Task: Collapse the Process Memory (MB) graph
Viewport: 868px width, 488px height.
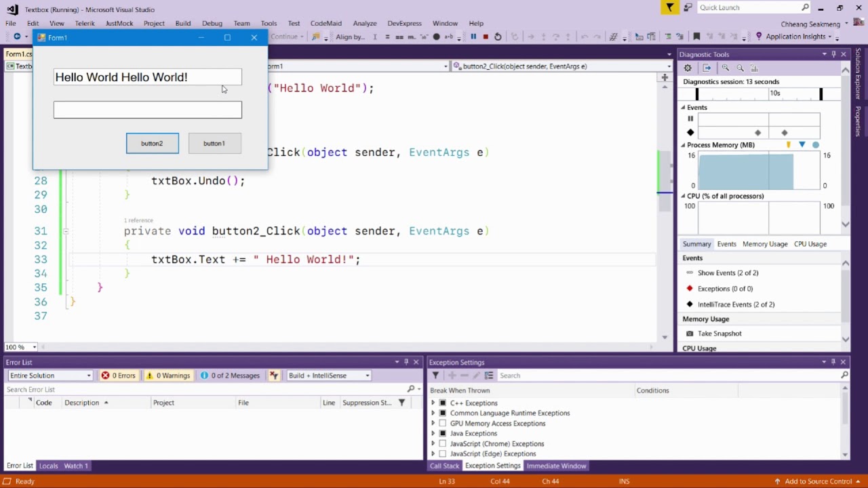Action: tap(683, 145)
